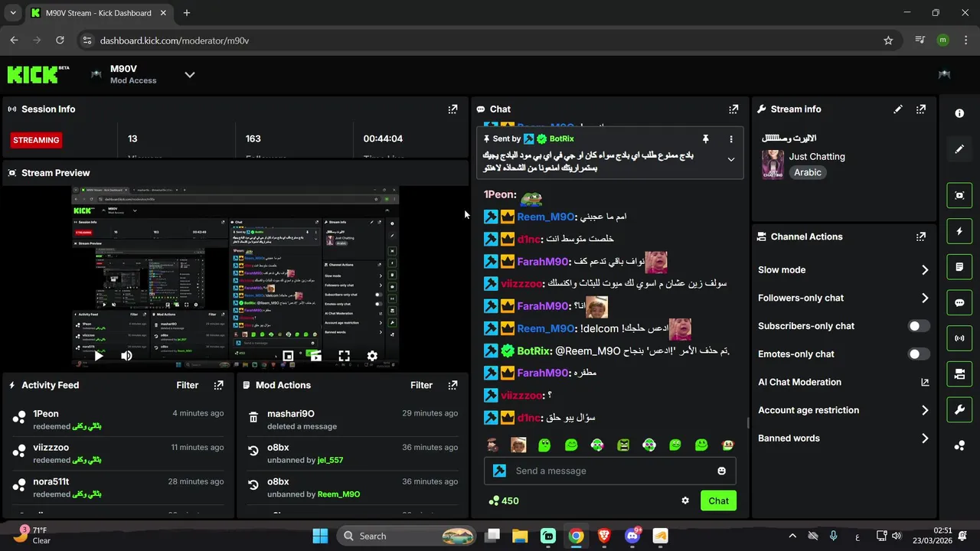Open Windows Start menu
This screenshot has height=551, width=980.
pyautogui.click(x=320, y=536)
